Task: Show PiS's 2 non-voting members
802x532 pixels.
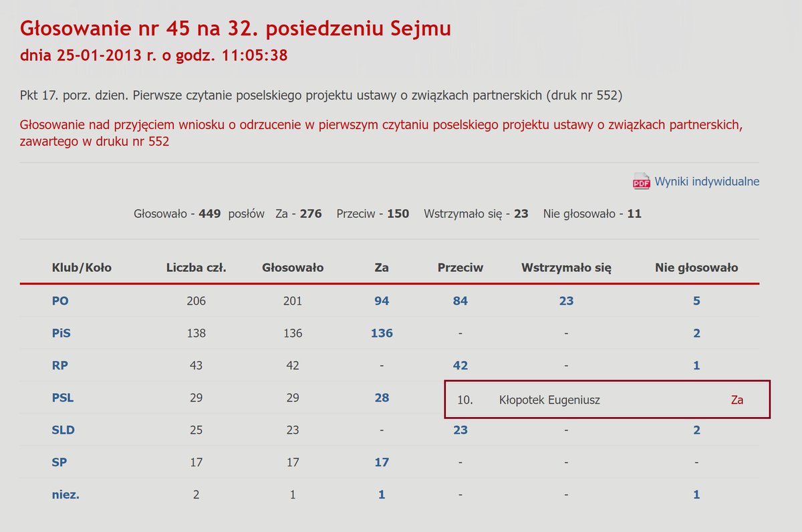Action: pyautogui.click(x=696, y=333)
